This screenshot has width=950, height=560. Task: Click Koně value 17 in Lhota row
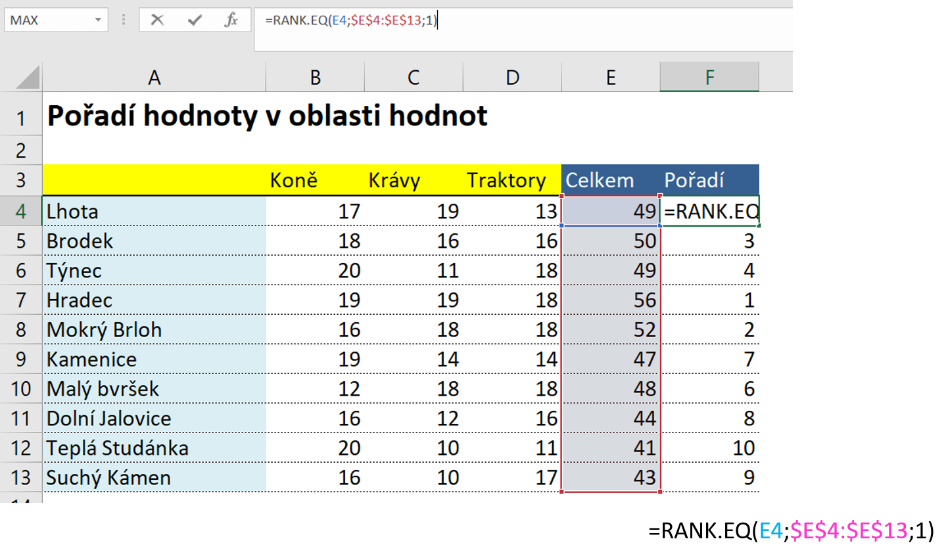click(x=315, y=211)
